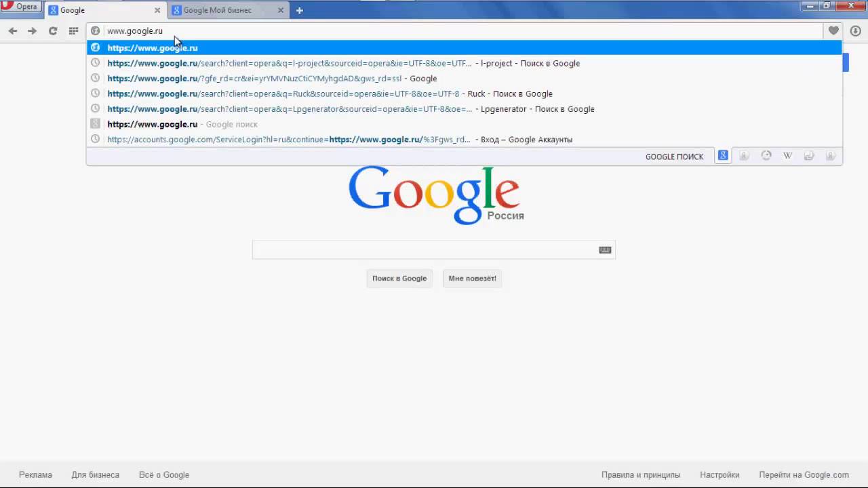Viewport: 868px width, 488px height.
Task: Click clock icon of the Ruck history row
Action: (96, 94)
